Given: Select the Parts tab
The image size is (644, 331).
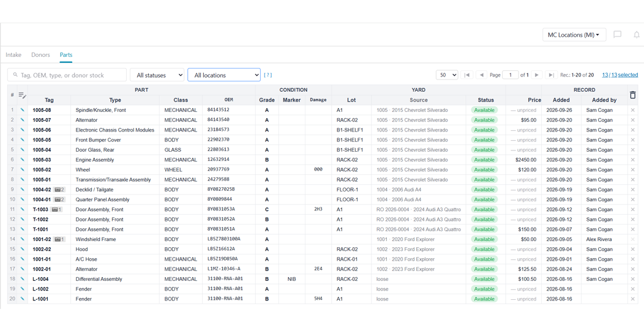Looking at the screenshot, I should pos(66,54).
